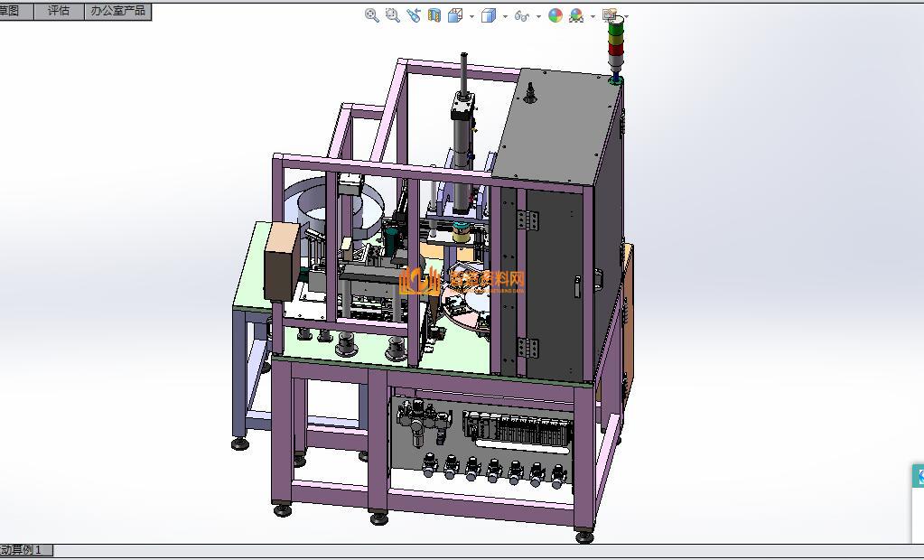Click the Zoom to Fit magnifier icon
924x560 pixels.
[371, 15]
